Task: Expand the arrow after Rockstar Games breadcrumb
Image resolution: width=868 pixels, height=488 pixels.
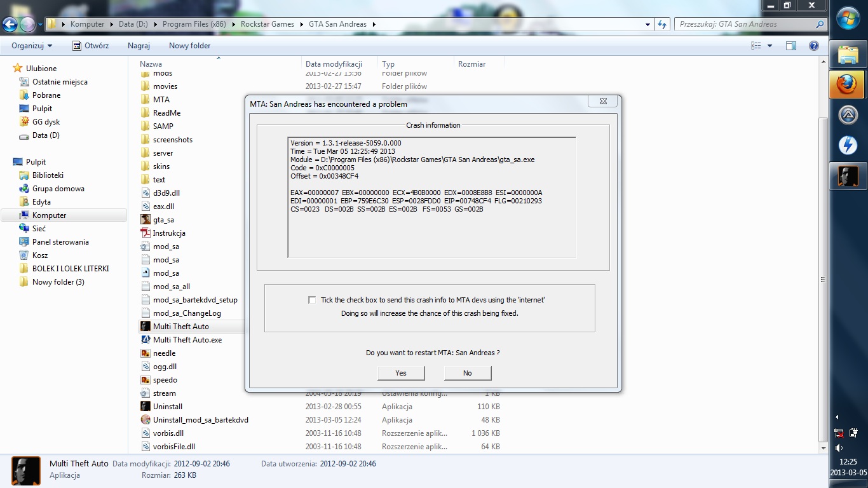Action: click(301, 24)
